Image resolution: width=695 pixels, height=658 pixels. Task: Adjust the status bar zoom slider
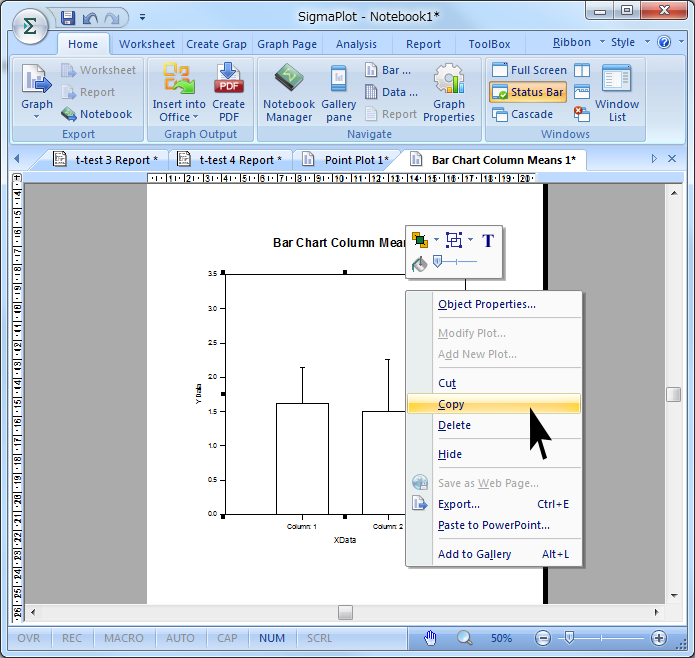click(x=570, y=638)
